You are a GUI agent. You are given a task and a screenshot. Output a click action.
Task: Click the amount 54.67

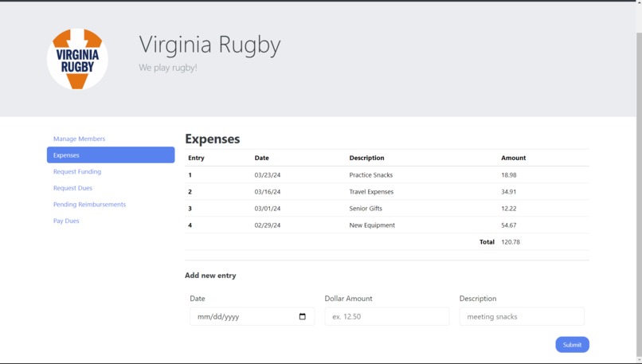(x=508, y=225)
